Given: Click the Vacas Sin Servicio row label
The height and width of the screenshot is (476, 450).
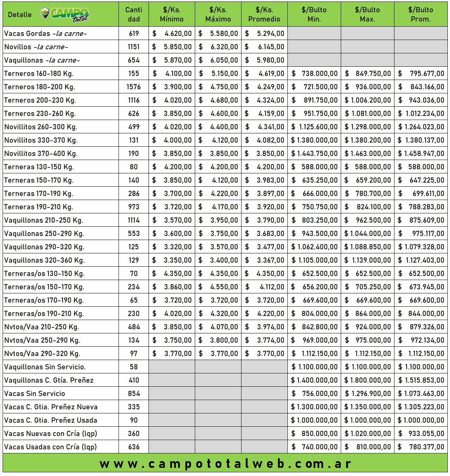Looking at the screenshot, I should pyautogui.click(x=34, y=394).
